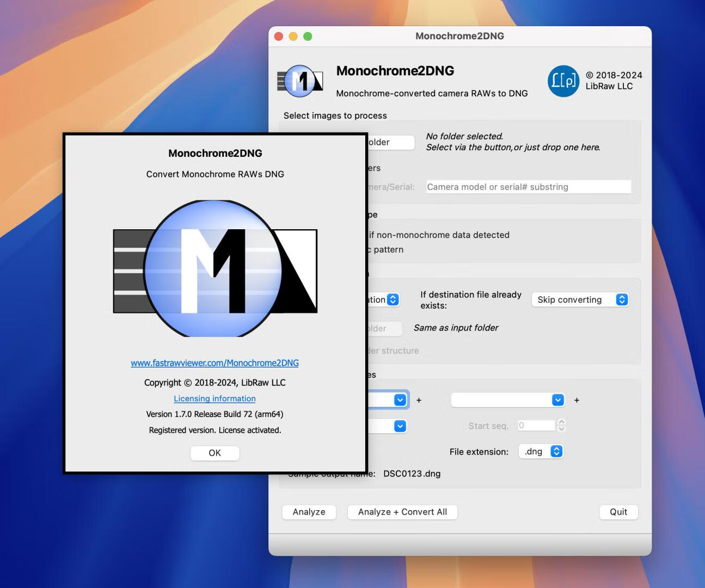Click the 'Monochrome-converted camera RAWs to DNG' tagline
The image size is (705, 588).
(432, 93)
